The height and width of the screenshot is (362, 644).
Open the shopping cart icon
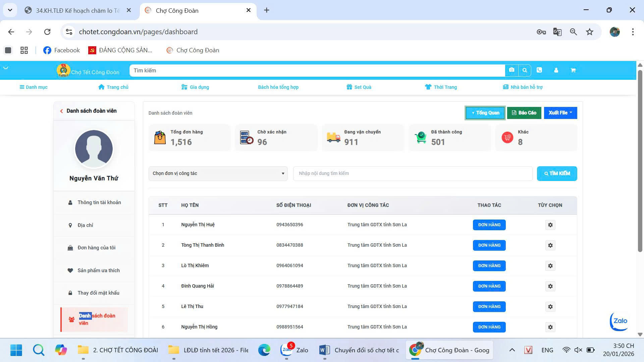pyautogui.click(x=573, y=70)
